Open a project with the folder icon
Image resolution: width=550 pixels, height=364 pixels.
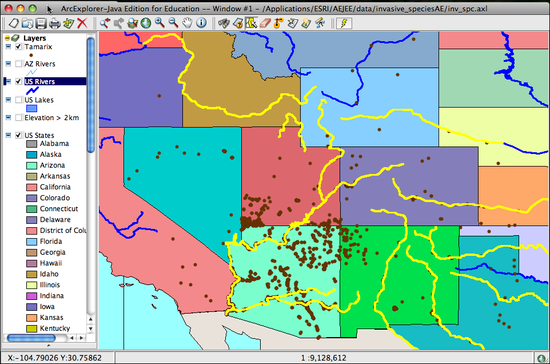(x=27, y=23)
